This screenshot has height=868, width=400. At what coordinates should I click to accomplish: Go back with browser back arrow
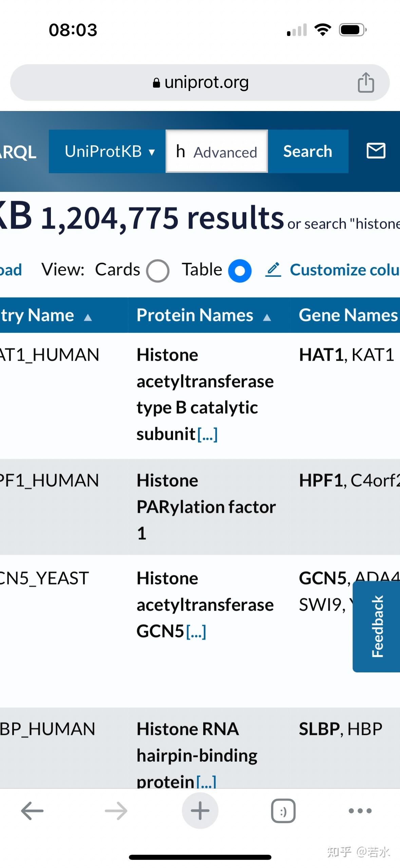[32, 811]
